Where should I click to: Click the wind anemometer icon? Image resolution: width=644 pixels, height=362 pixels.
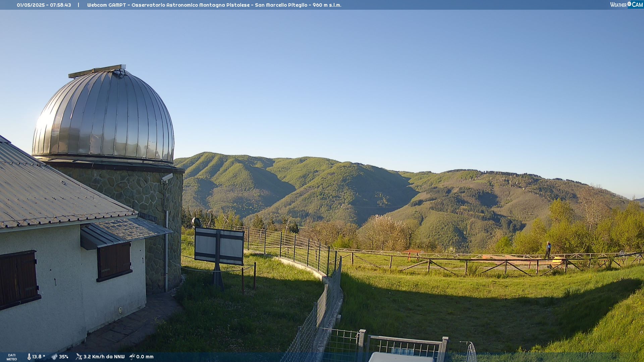click(79, 357)
